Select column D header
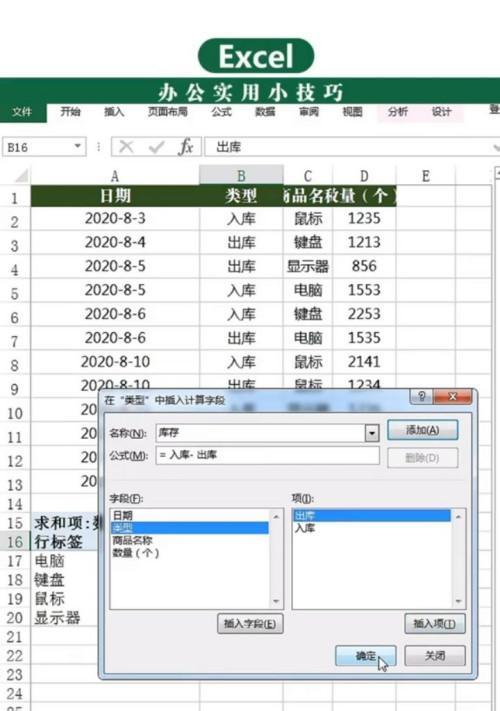The height and width of the screenshot is (711, 500). coord(364,176)
